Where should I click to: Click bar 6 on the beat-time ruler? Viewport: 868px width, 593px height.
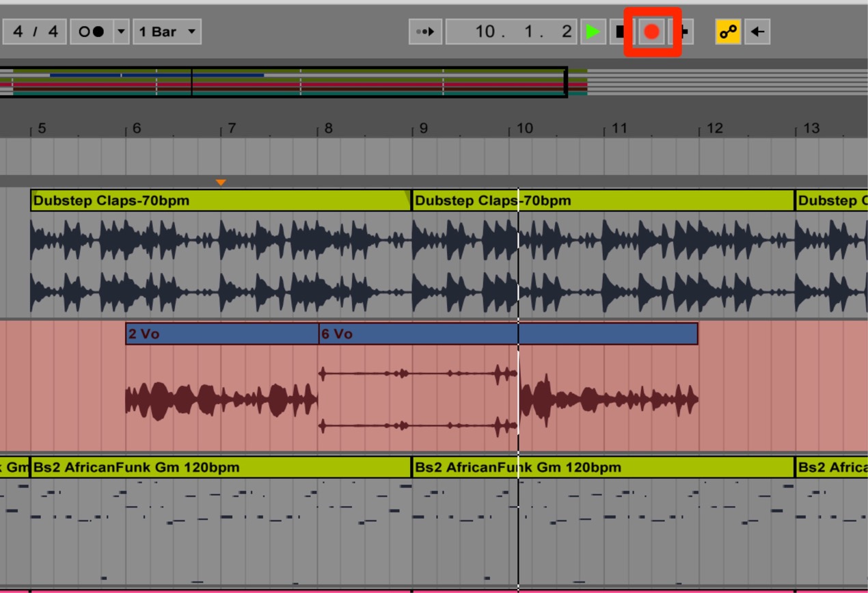tap(137, 129)
